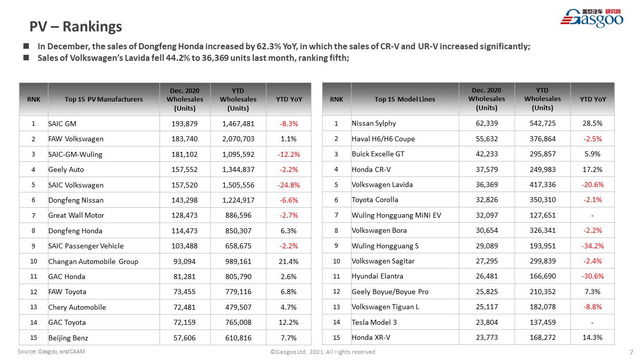
Task: Select the 'Haval H6/H6 Coupe' cell
Action: click(405, 139)
